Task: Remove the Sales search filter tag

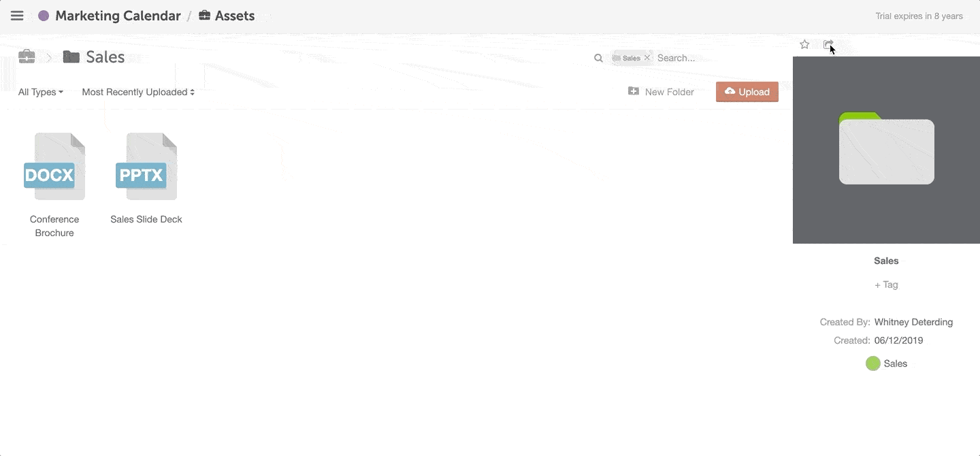Action: click(x=647, y=58)
